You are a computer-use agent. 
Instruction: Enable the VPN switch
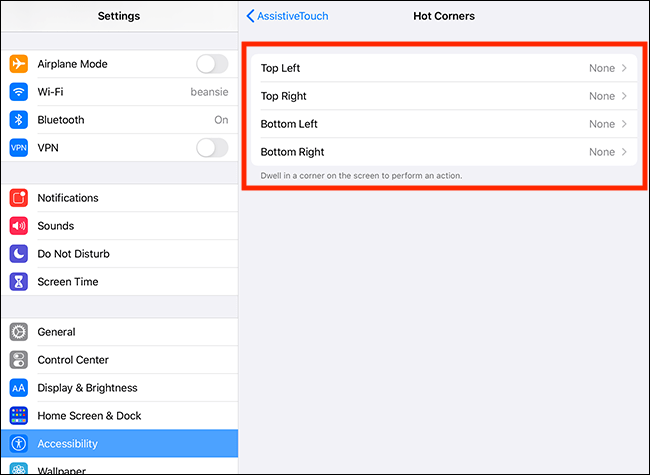tap(212, 148)
